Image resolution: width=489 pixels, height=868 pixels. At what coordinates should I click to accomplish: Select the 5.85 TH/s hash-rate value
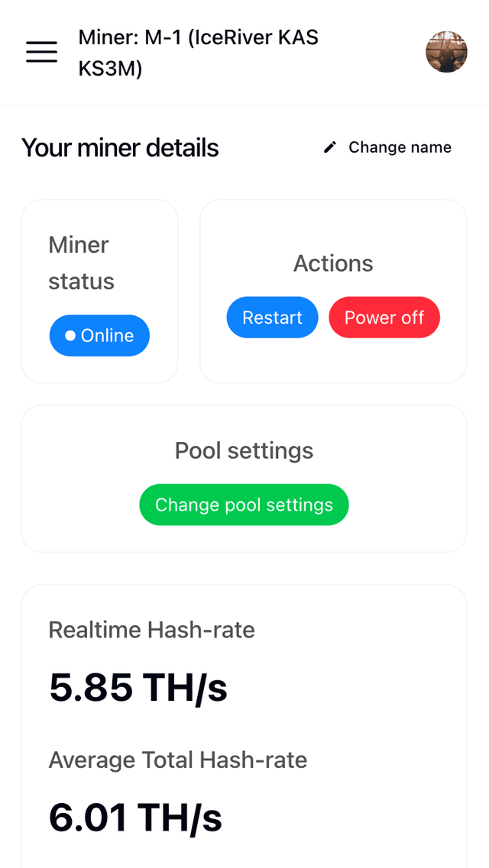click(x=136, y=687)
